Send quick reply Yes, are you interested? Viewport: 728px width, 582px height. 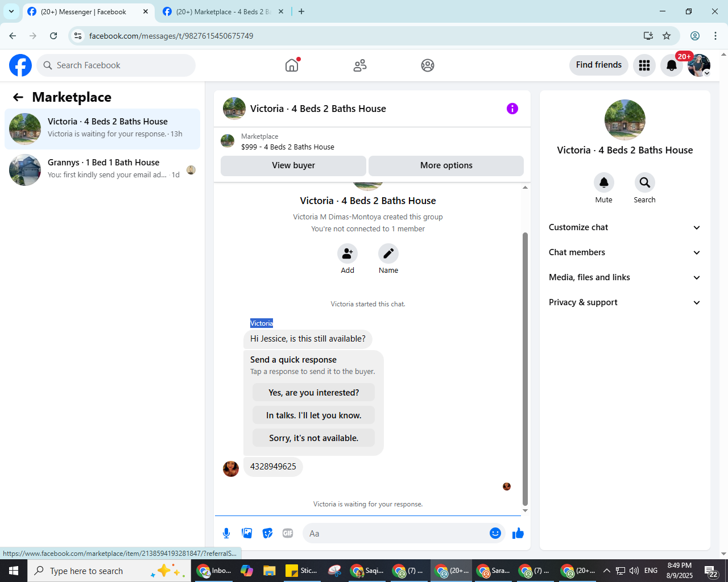(314, 393)
